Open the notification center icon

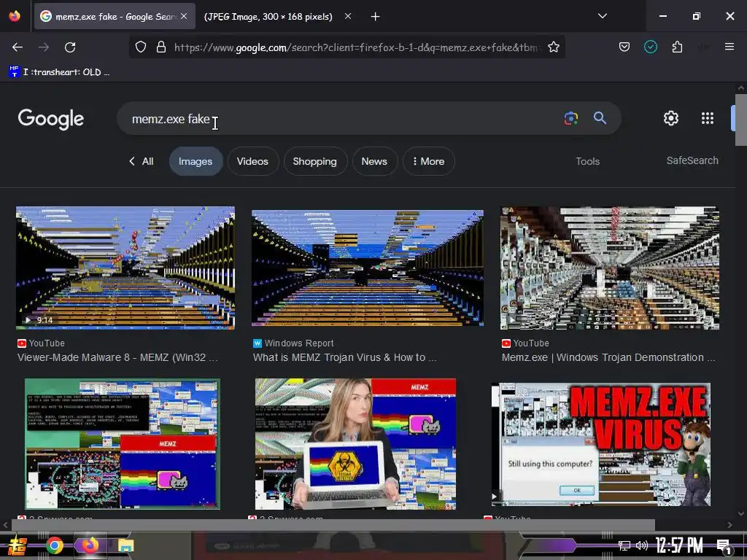(x=723, y=546)
